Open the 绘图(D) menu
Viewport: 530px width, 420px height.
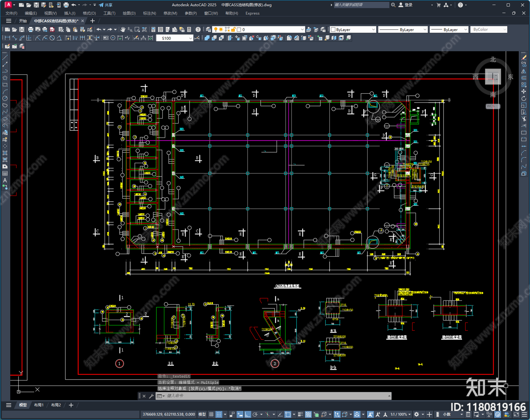pos(129,13)
